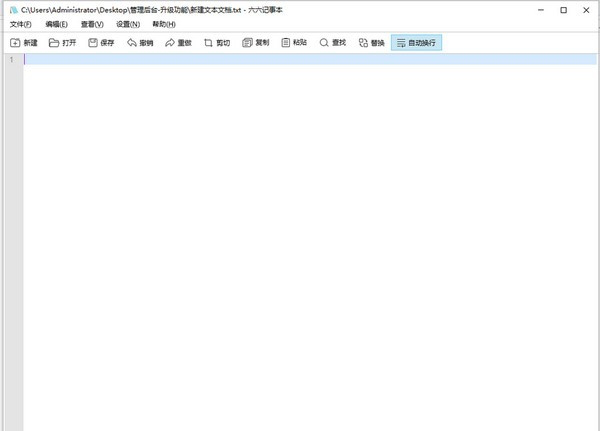The image size is (600, 448).
Task: Save the document using 保存 icon
Action: point(101,43)
